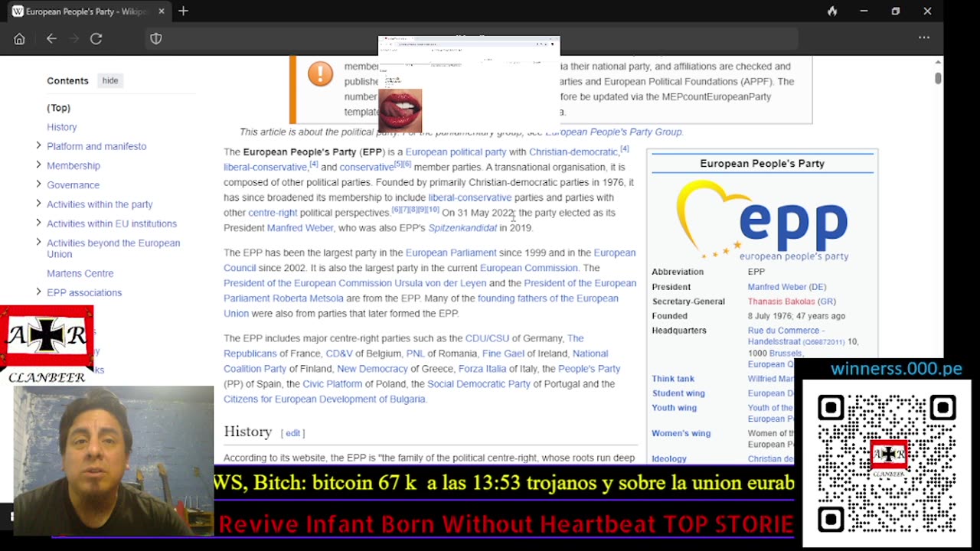Open Thanasis Bakolas infobox link
The height and width of the screenshot is (551, 980).
781,302
